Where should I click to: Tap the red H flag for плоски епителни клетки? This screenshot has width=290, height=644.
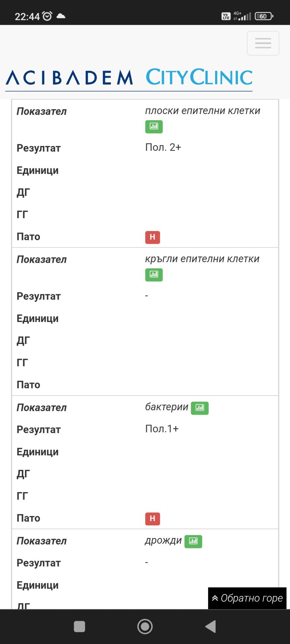coord(152,237)
